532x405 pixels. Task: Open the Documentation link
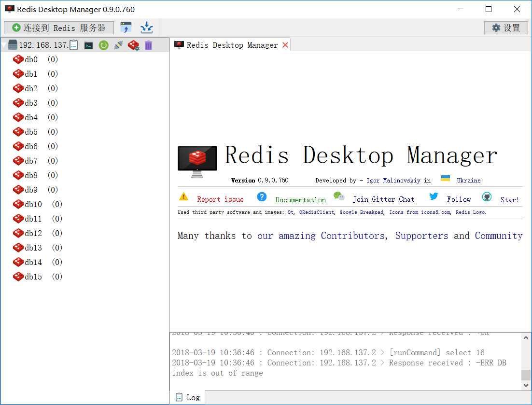click(301, 200)
